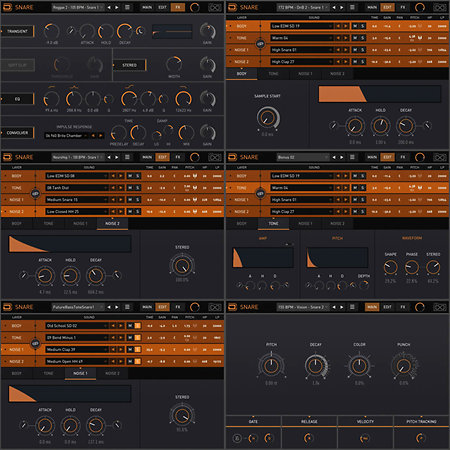Screen dimensions: 450x450
Task: Click pitch envelope icon for 08 Tanh Dist layer
Action: [195, 188]
